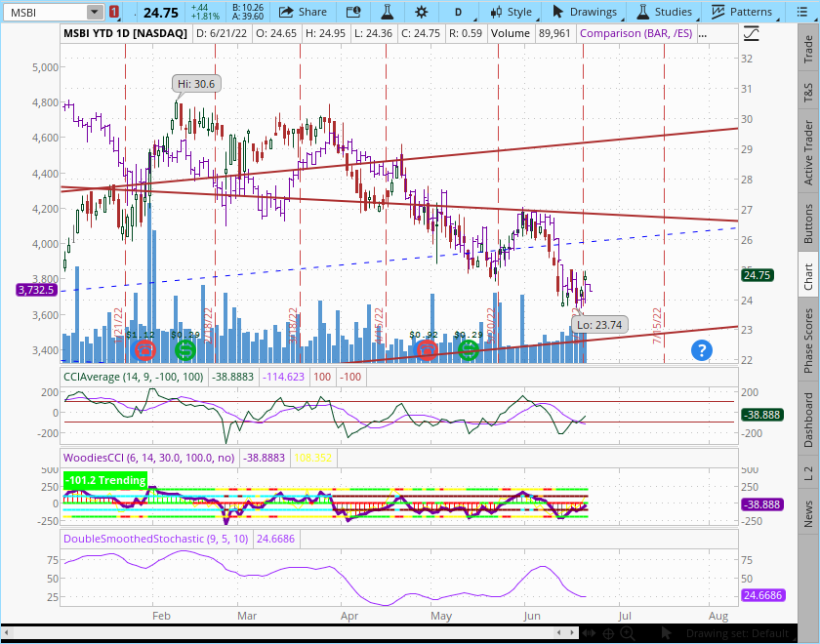
Task: Click the Share button in top toolbar
Action: click(x=302, y=12)
